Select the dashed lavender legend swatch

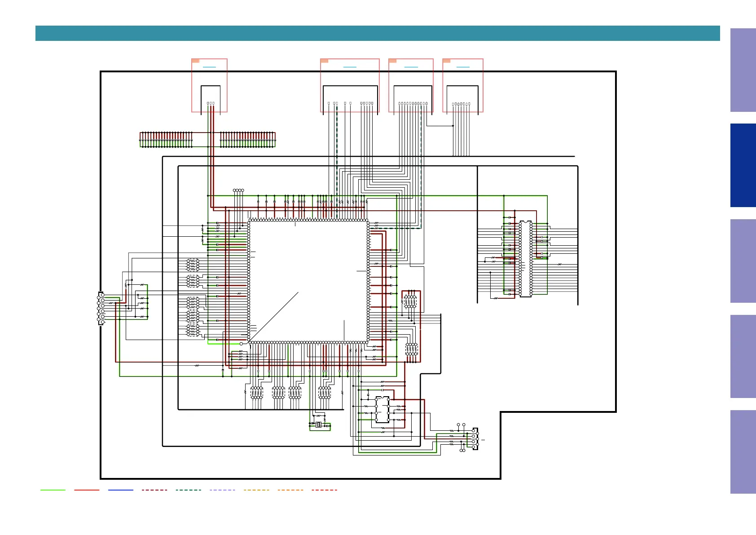222,490
